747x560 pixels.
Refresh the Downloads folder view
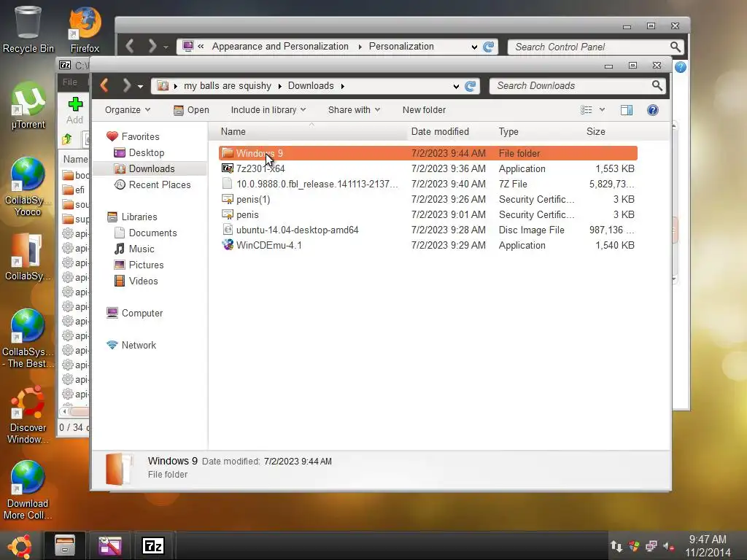pyautogui.click(x=471, y=86)
